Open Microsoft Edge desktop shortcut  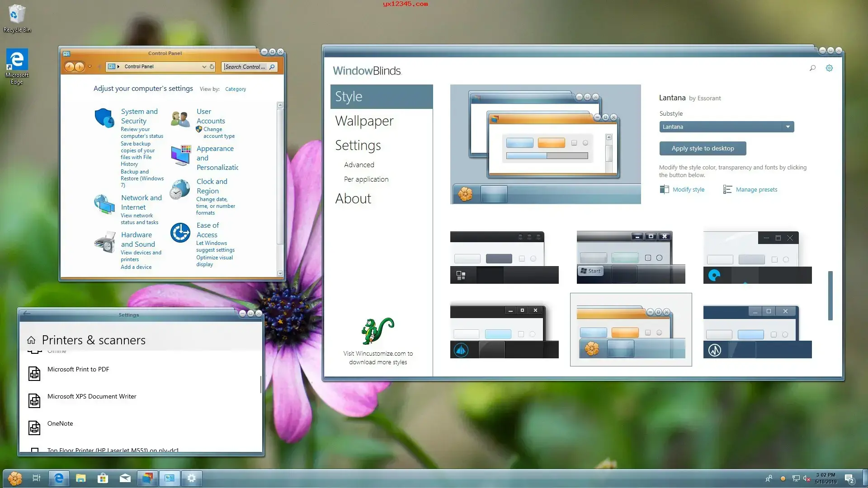(17, 66)
